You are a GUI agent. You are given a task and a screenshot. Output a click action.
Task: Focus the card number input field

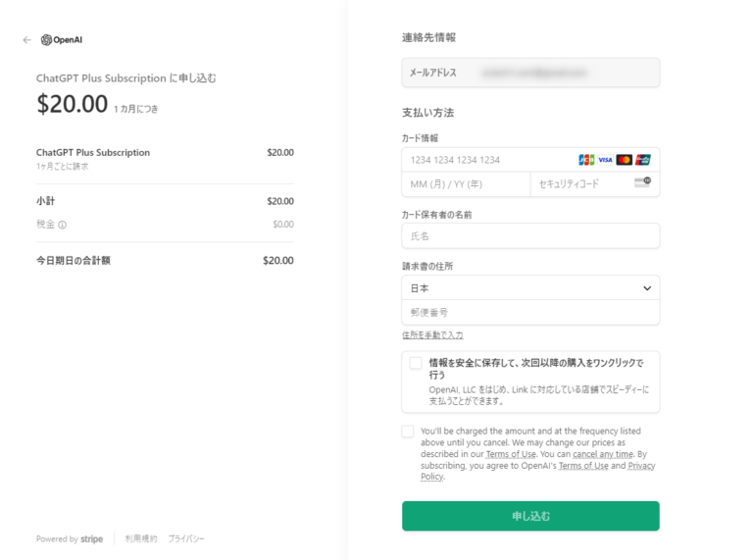coord(485,160)
